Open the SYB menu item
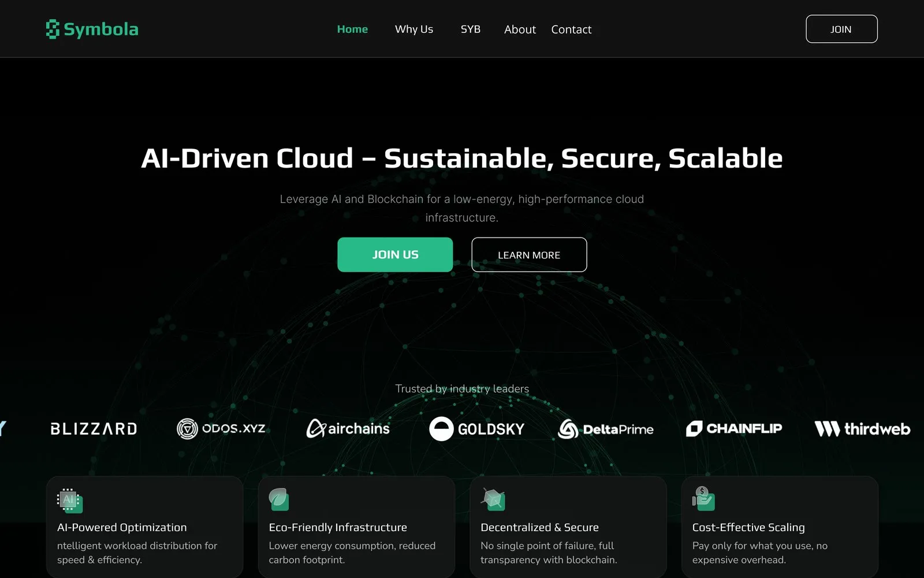Screen dimensions: 924x578 470,29
